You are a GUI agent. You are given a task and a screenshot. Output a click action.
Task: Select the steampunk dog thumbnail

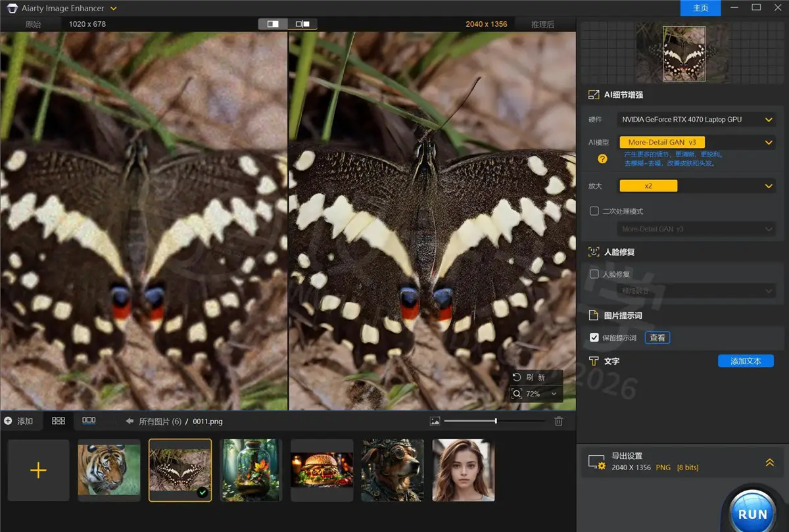[x=393, y=470]
